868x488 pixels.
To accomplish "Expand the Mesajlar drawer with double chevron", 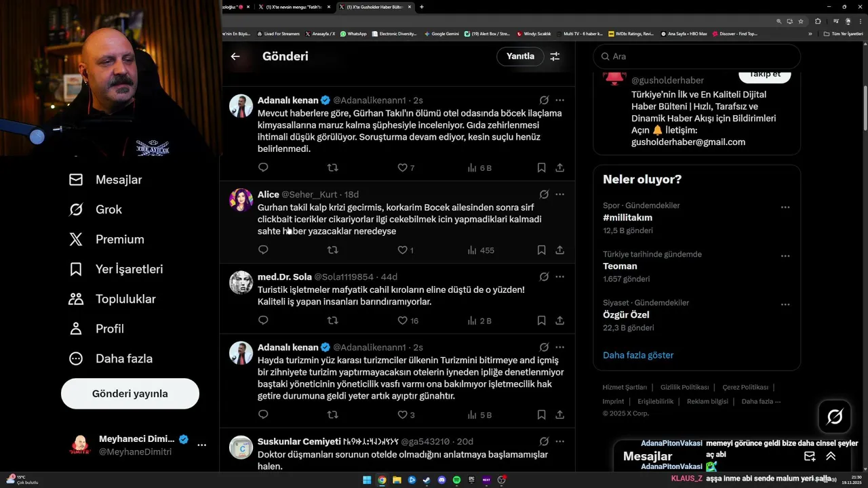I will coord(831,456).
